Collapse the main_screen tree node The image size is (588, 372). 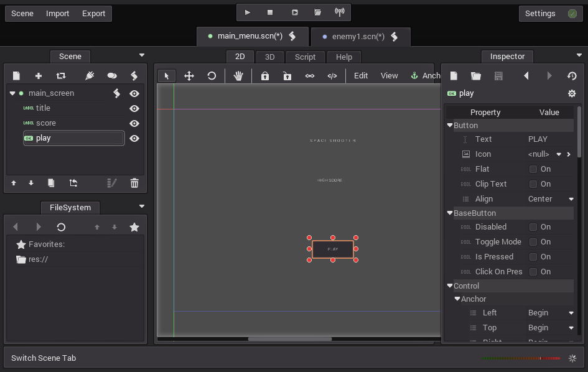click(x=12, y=93)
